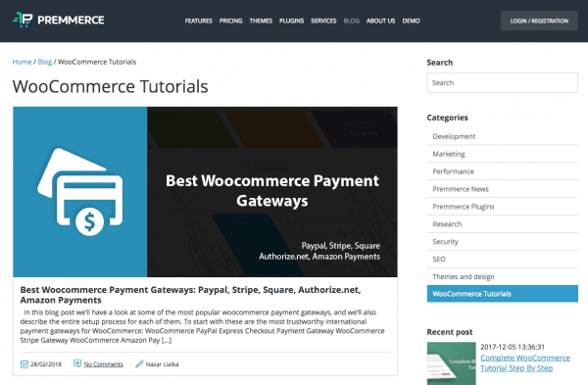Click the Recent post sidebar heading
The height and width of the screenshot is (385, 588).
(x=450, y=332)
